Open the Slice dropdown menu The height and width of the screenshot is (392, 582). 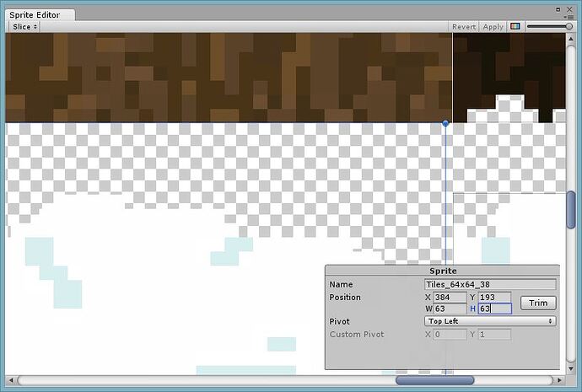24,27
